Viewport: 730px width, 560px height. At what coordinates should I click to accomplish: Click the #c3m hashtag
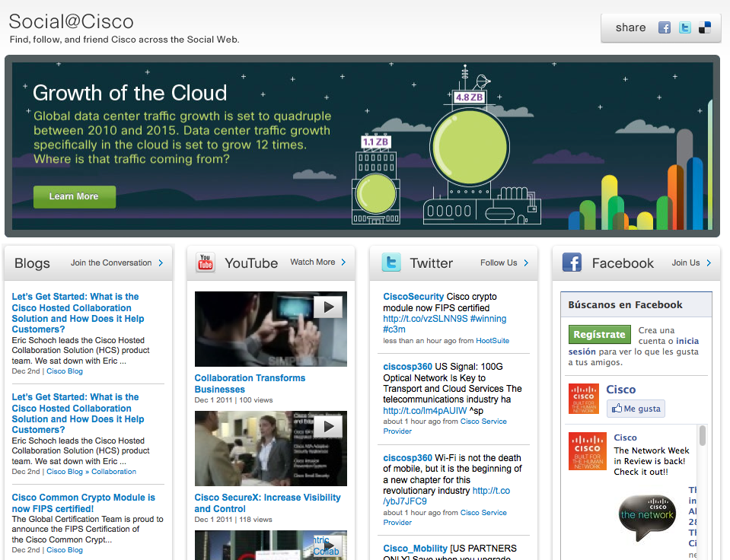pyautogui.click(x=394, y=329)
